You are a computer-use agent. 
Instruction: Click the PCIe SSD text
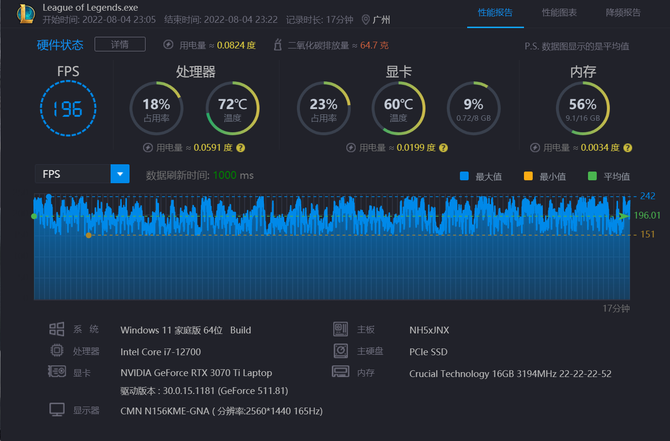[428, 352]
